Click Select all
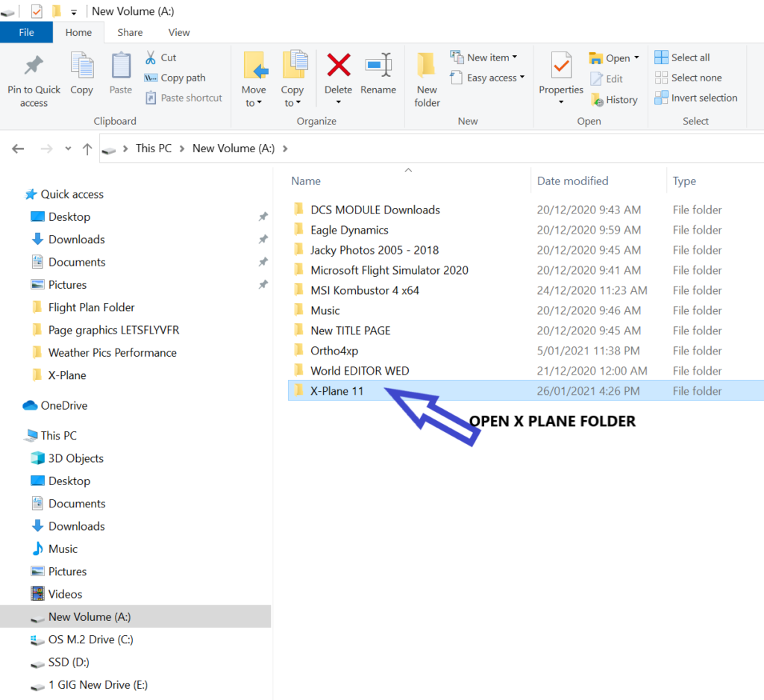 coord(682,57)
